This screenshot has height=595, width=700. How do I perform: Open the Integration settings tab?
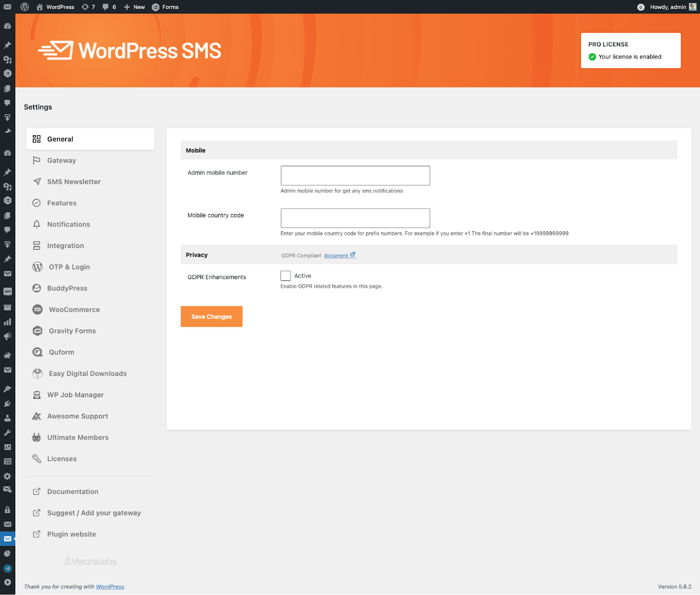pos(90,245)
